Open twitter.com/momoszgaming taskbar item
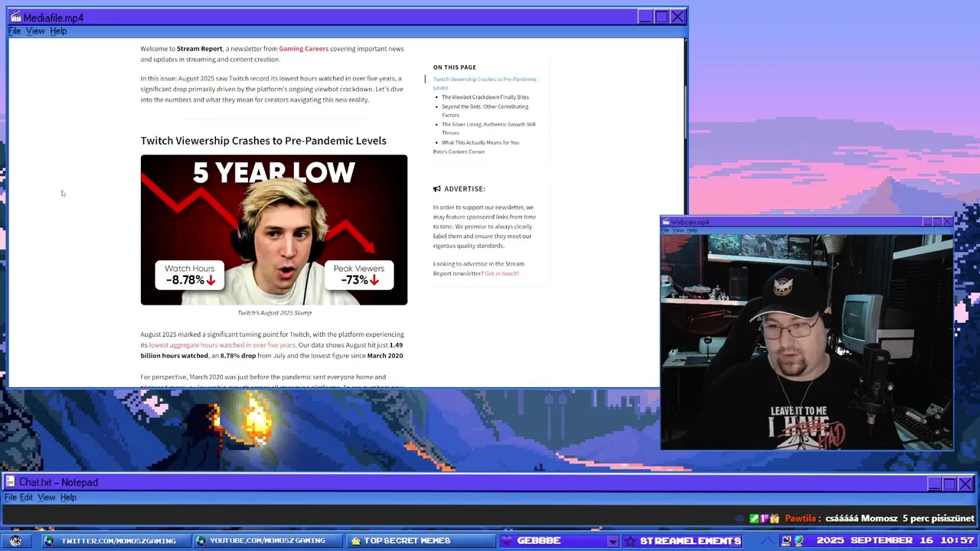The image size is (980, 551). 116,540
